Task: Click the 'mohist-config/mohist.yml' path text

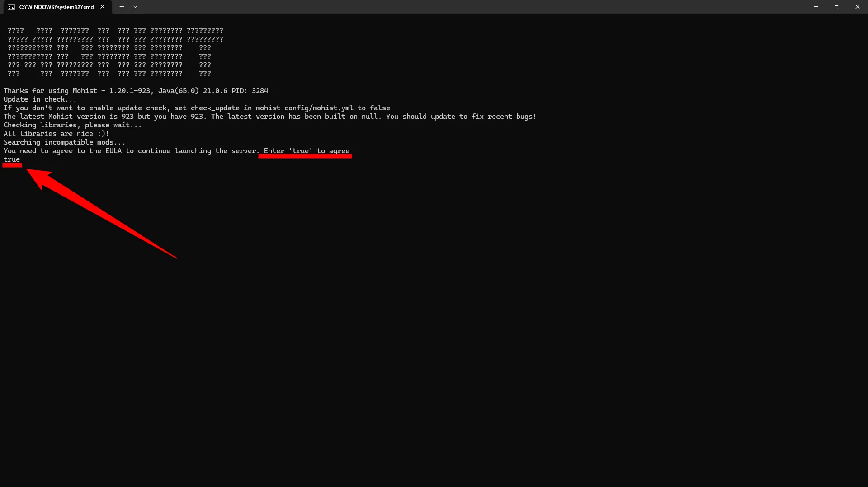Action: [304, 108]
